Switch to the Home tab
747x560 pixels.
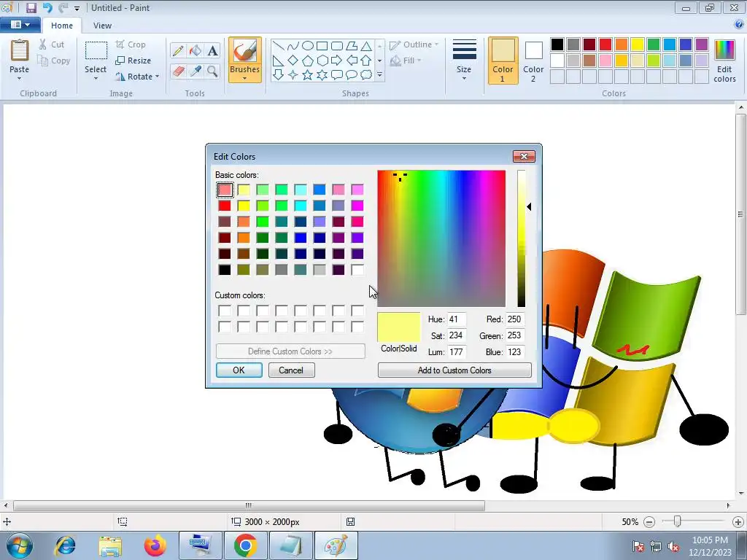62,26
